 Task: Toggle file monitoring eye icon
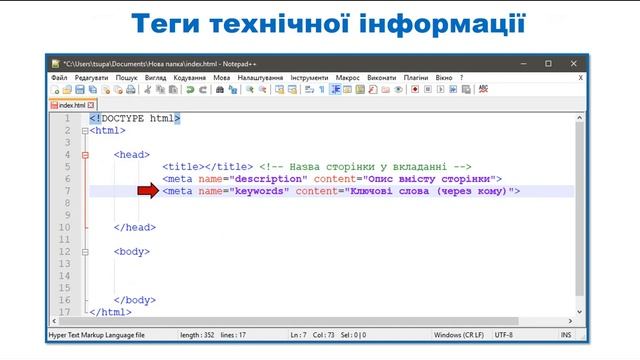pos(398,89)
